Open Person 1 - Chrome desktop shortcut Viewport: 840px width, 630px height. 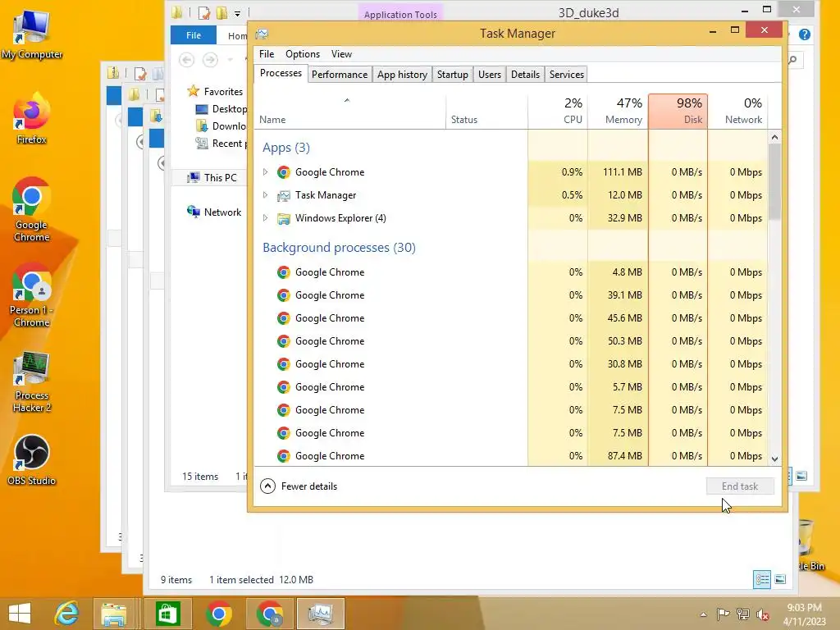[x=32, y=294]
